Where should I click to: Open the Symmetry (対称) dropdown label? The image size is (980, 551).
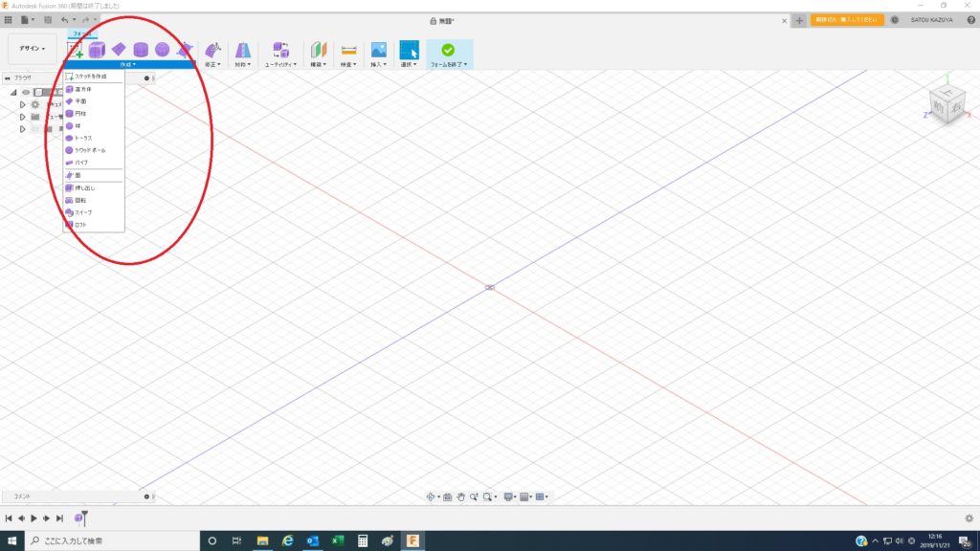[242, 64]
